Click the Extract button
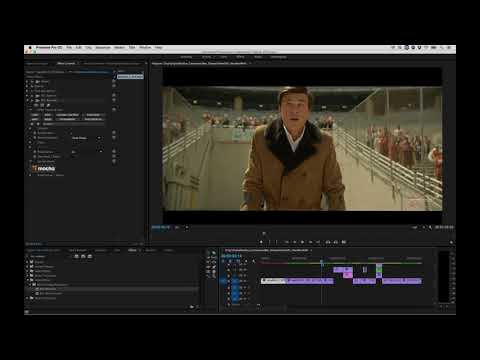The height and width of the screenshot is (360, 480). tap(336, 242)
